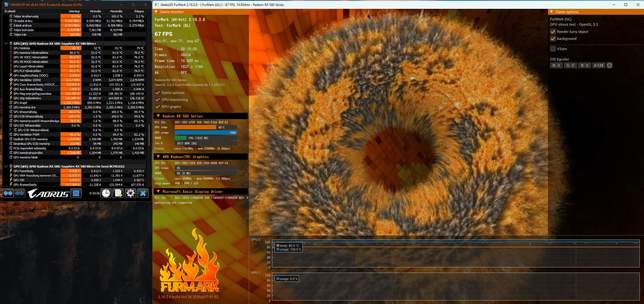Expand GPU D3D felhasználások row
This screenshot has width=644, height=304.
[x=10, y=130]
